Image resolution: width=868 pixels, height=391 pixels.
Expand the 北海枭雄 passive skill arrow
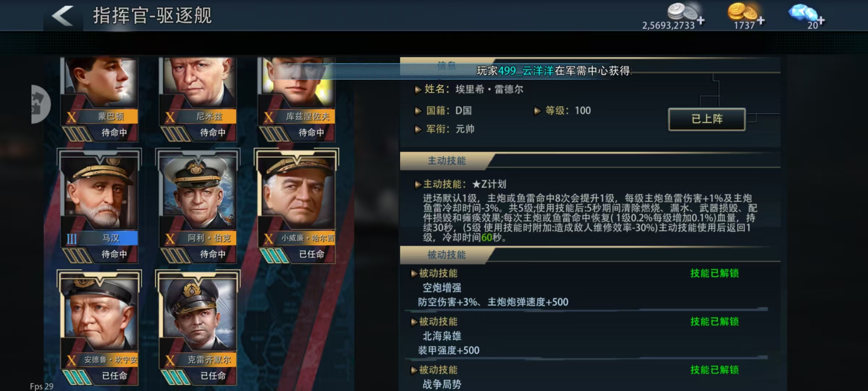coord(414,322)
